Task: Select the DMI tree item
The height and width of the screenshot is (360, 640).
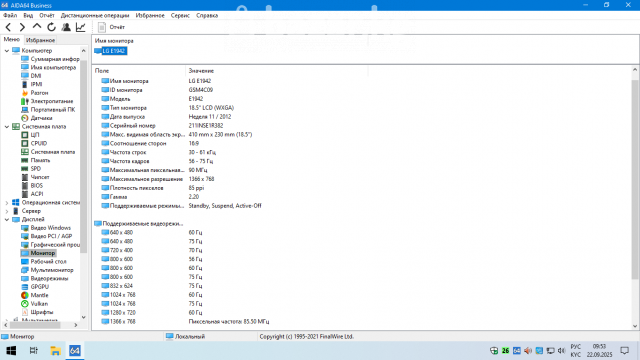Action: [x=31, y=76]
